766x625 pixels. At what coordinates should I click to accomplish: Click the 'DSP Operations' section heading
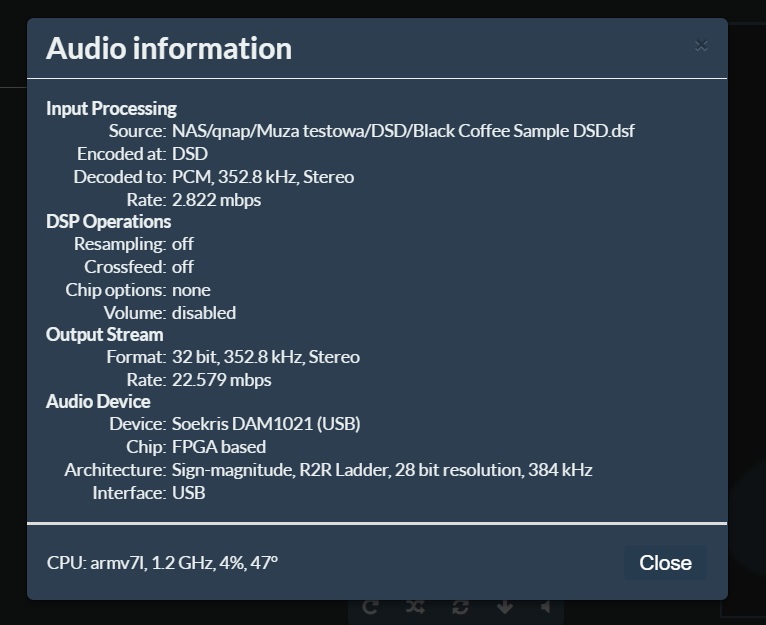click(x=108, y=221)
